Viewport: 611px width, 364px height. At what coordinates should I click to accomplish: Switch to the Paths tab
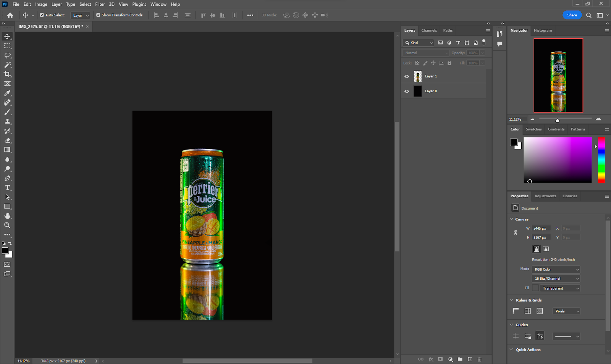(x=448, y=31)
